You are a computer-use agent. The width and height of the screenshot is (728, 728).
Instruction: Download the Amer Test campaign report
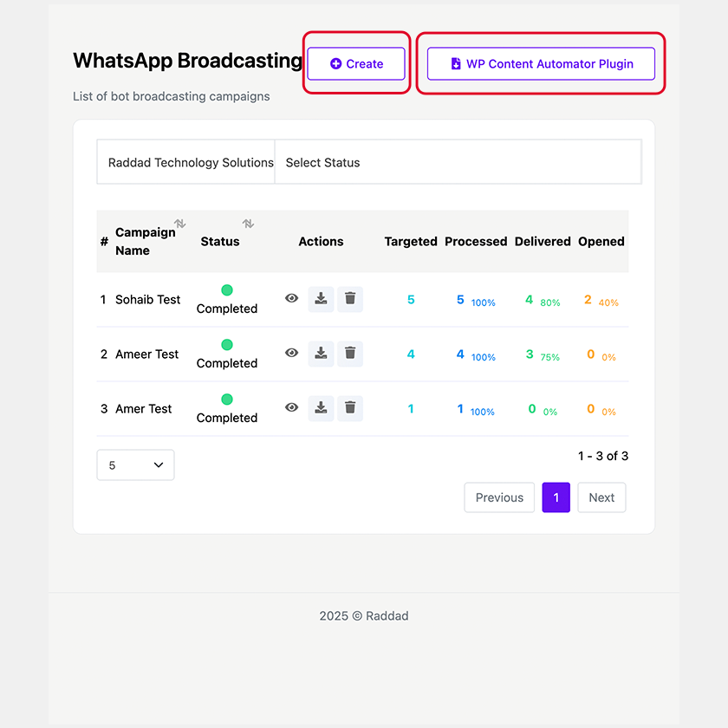[321, 408]
